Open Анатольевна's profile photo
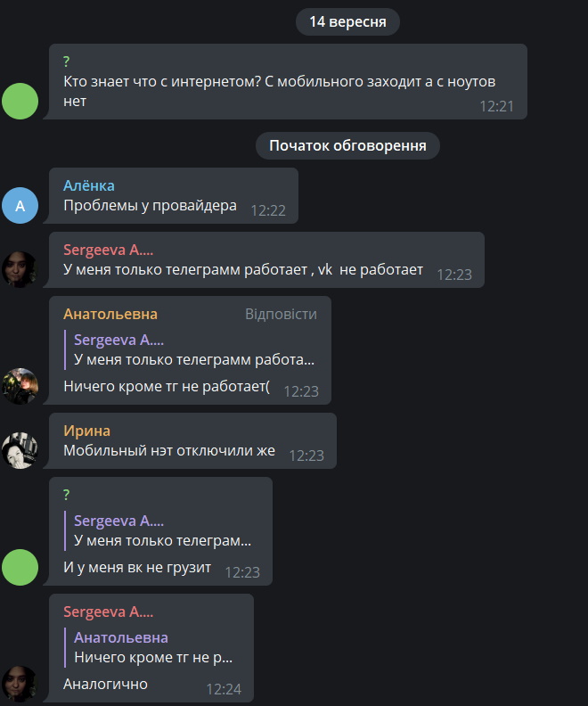Screen dimensions: 588x706 coord(20,386)
